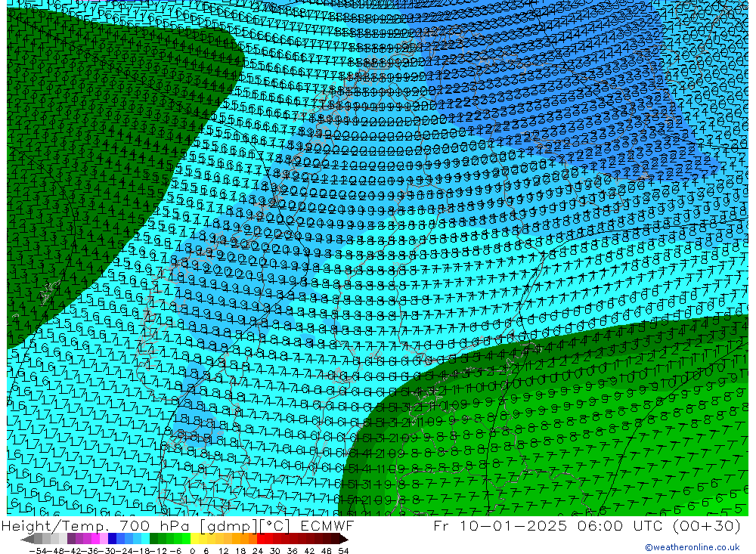Click the '[gdmp]' unit label in title

click(x=229, y=526)
